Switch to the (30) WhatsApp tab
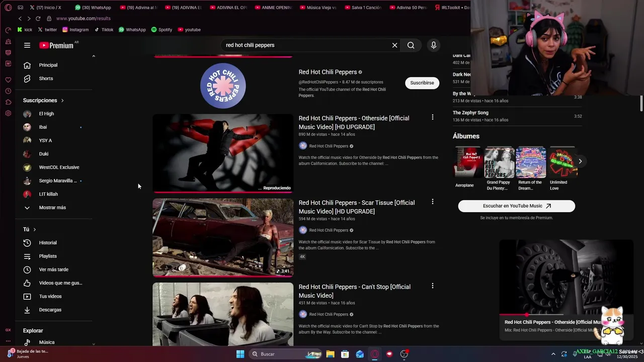644x362 pixels. pos(93,8)
